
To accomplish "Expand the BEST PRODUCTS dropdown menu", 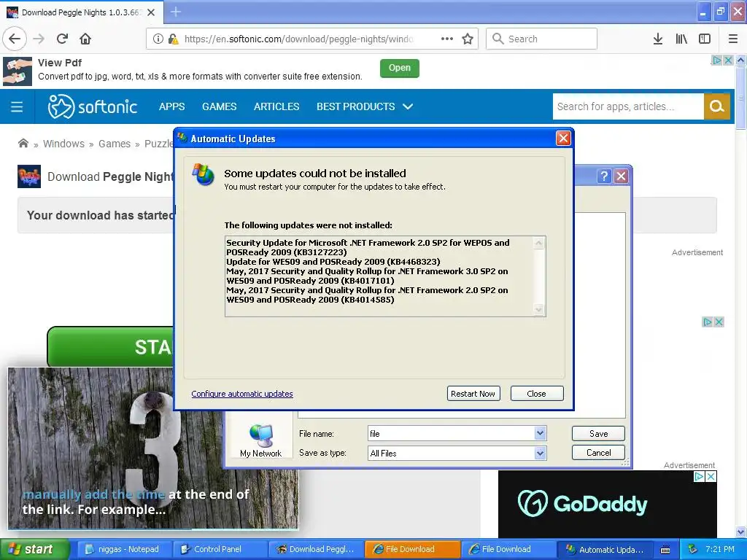I will pyautogui.click(x=365, y=106).
